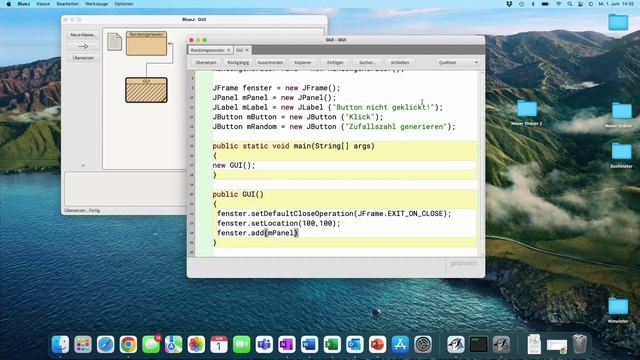The height and width of the screenshot is (360, 640).
Task: Open OneNote in the dock
Action: (x=287, y=344)
